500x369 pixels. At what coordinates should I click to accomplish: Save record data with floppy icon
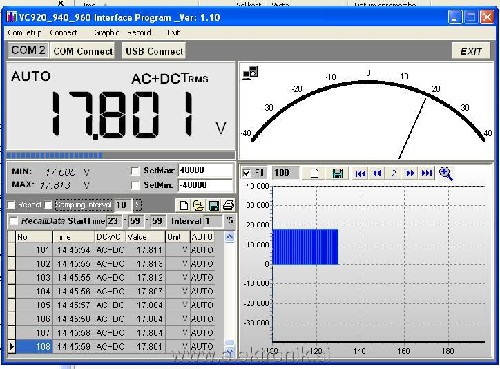pos(213,205)
